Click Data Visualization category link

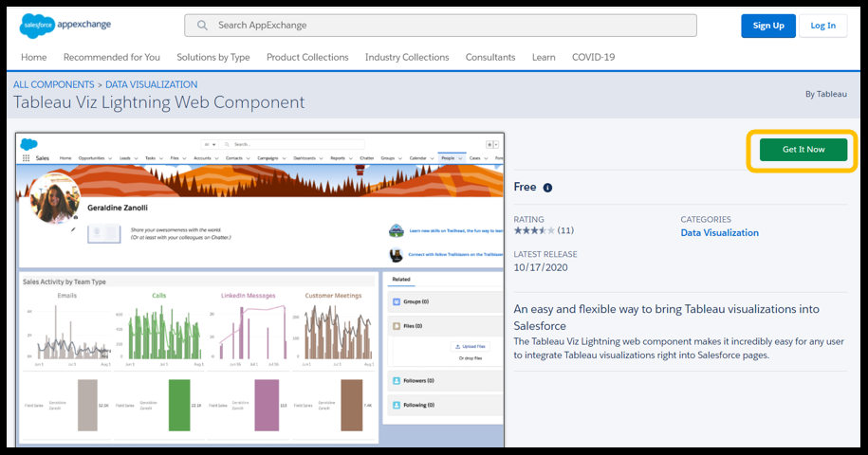(x=720, y=233)
